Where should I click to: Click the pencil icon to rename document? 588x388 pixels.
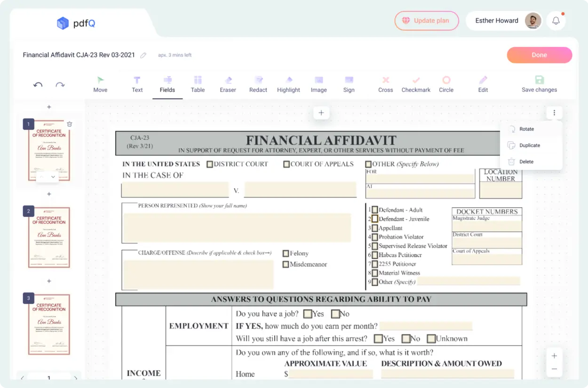[143, 55]
